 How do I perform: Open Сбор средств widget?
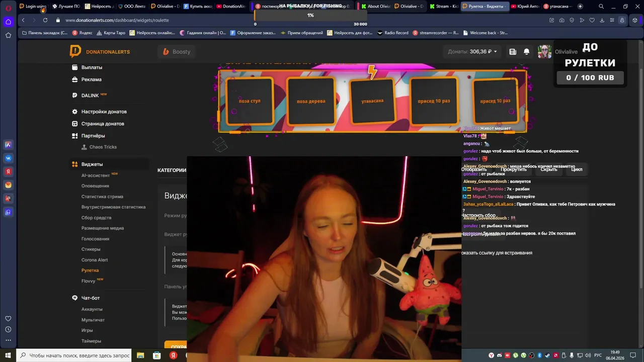(96, 218)
